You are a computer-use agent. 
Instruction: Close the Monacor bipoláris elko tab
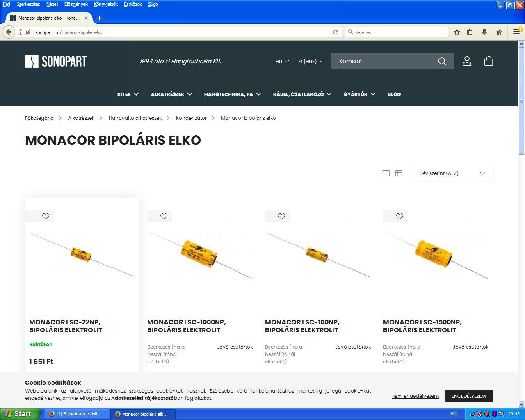(86, 18)
